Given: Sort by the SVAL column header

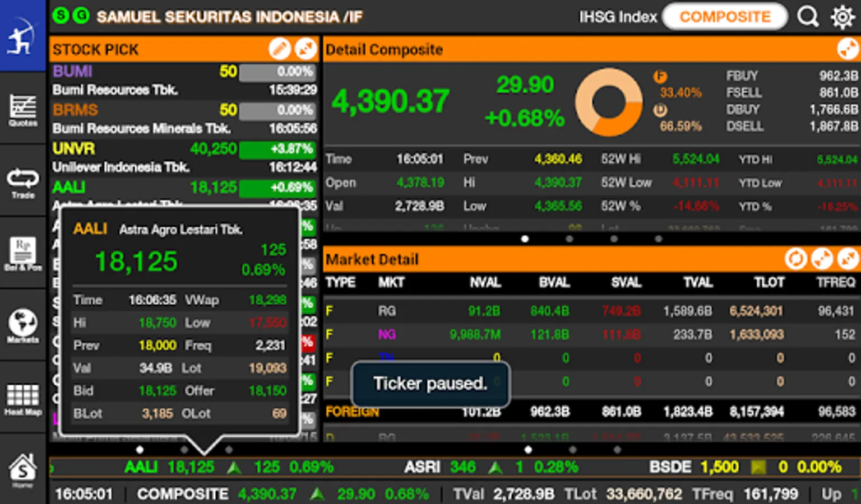Looking at the screenshot, I should [x=626, y=283].
